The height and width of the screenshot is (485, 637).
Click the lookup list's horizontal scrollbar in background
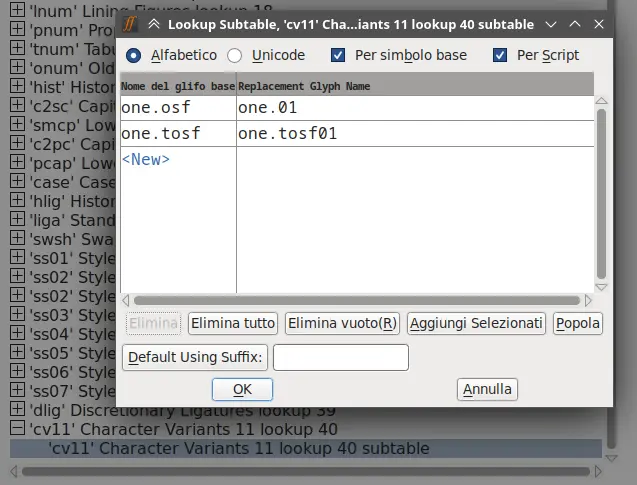tap(306, 472)
